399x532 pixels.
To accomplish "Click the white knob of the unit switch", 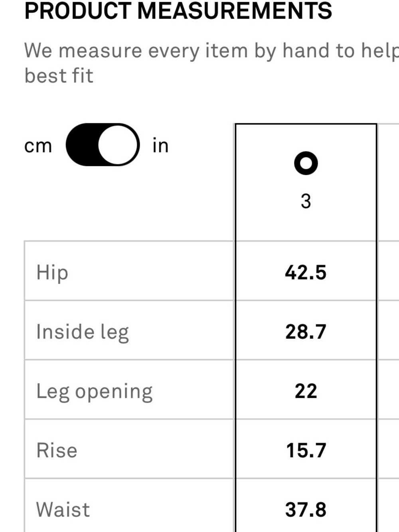I will pyautogui.click(x=119, y=145).
